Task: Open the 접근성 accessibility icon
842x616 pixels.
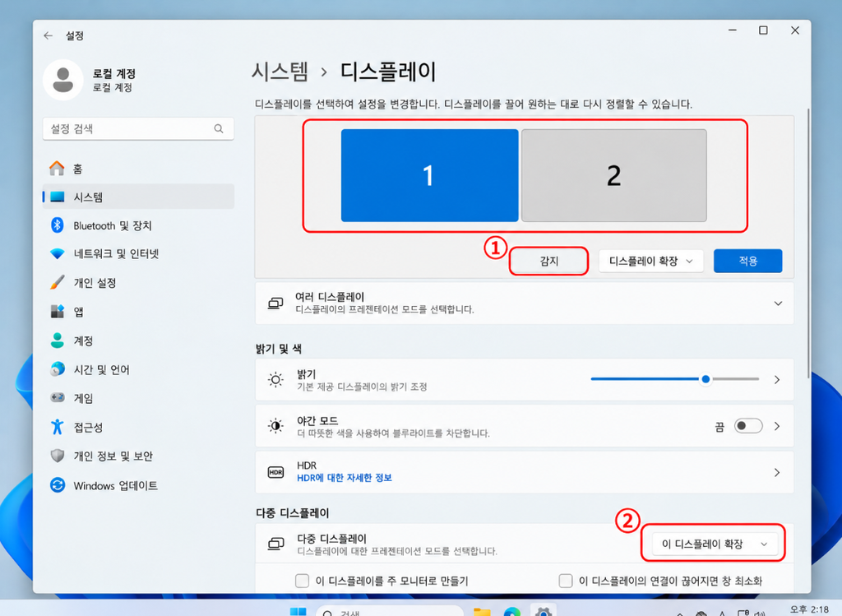Action: pos(57,427)
